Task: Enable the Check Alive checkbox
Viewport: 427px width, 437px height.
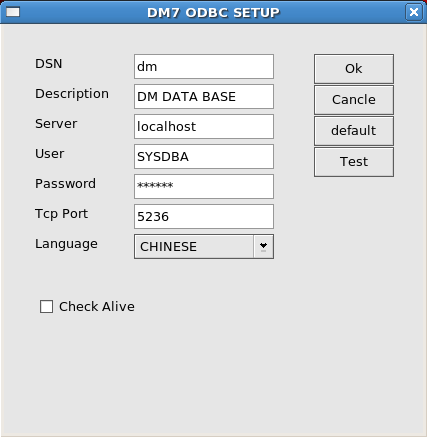Action: (x=46, y=306)
